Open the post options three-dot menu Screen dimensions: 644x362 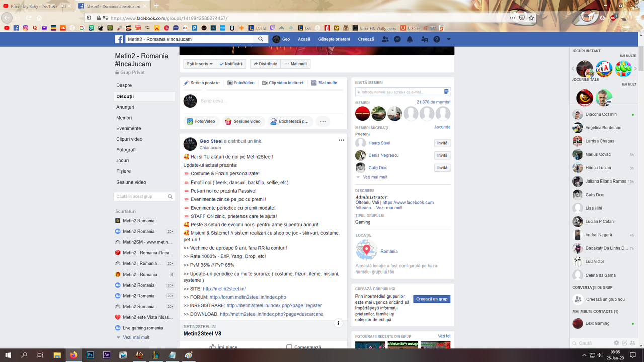341,140
